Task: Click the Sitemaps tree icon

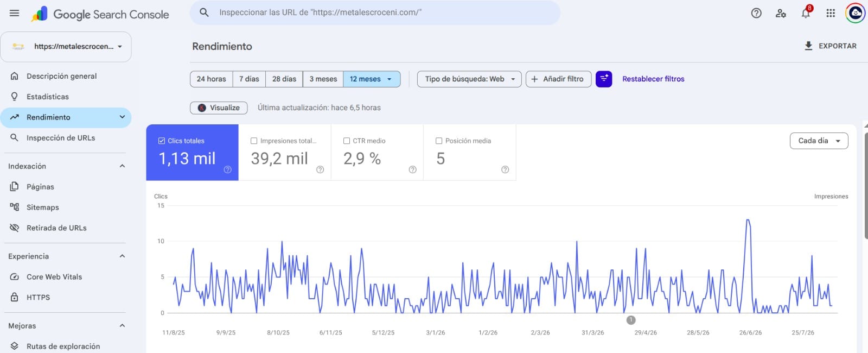Action: tap(15, 207)
